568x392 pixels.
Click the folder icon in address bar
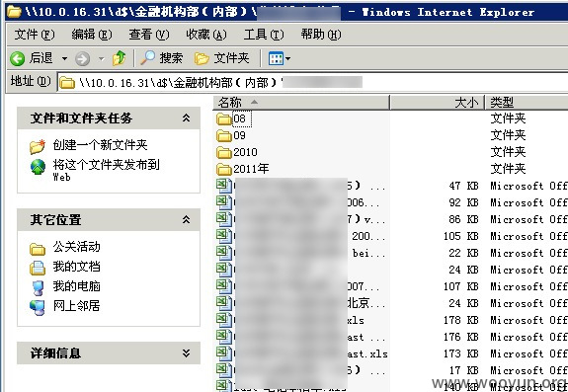pyautogui.click(x=67, y=83)
